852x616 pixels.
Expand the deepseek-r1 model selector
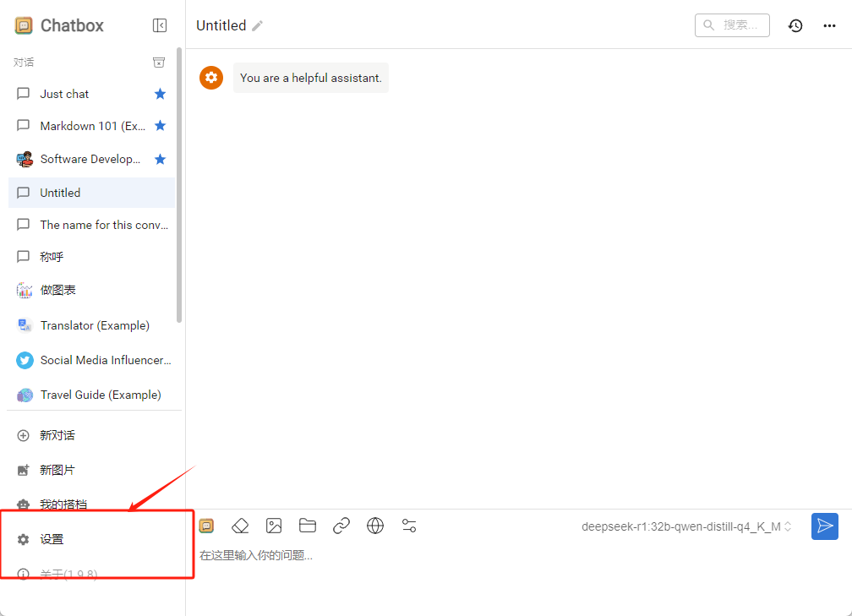(x=686, y=526)
